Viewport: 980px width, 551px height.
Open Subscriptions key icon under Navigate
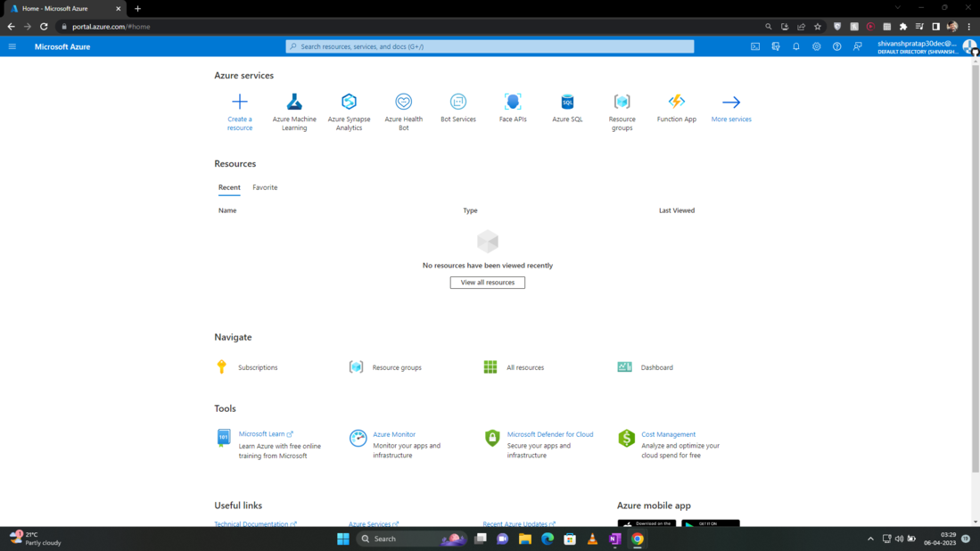[222, 366]
